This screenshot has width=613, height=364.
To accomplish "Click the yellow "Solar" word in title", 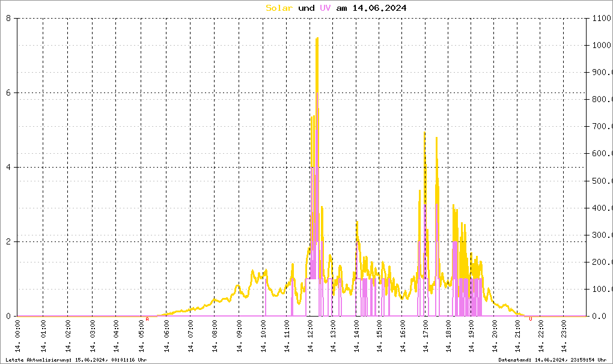I will [279, 8].
